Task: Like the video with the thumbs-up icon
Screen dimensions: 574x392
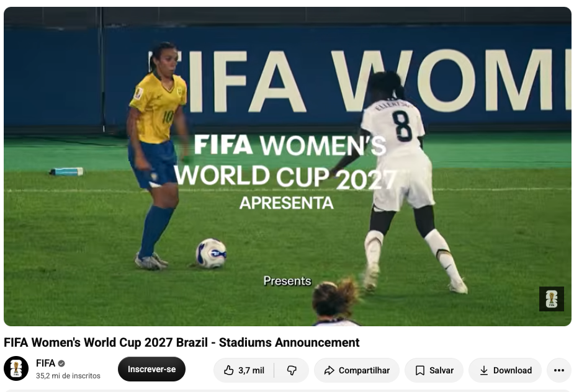Action: click(229, 370)
